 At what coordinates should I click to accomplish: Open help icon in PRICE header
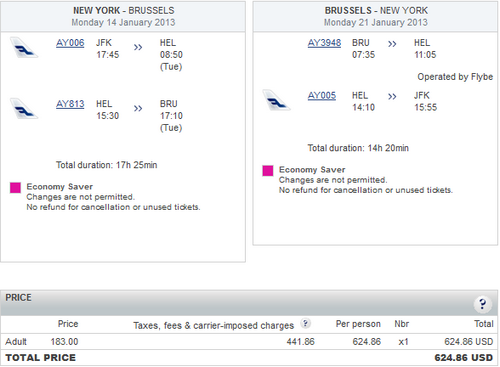482,304
